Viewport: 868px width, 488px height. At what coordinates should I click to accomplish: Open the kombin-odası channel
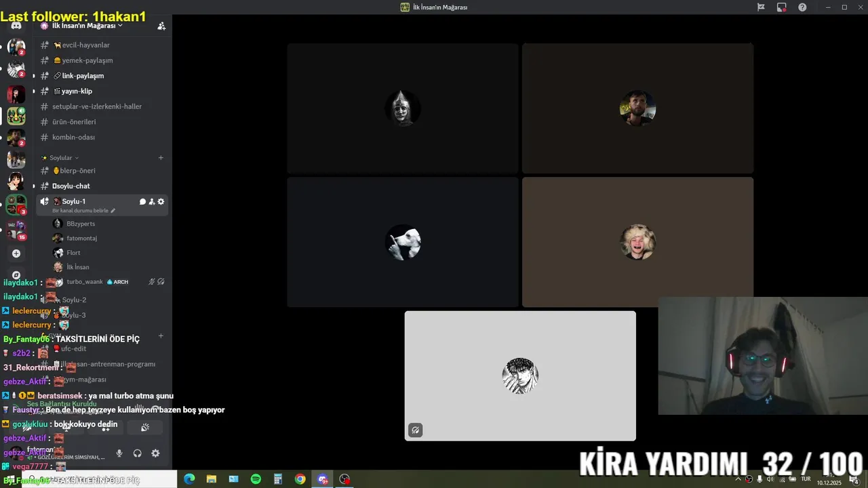(102, 137)
